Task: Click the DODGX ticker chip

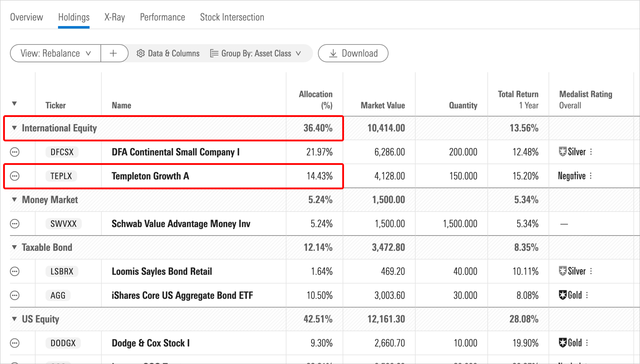Action: (x=63, y=343)
